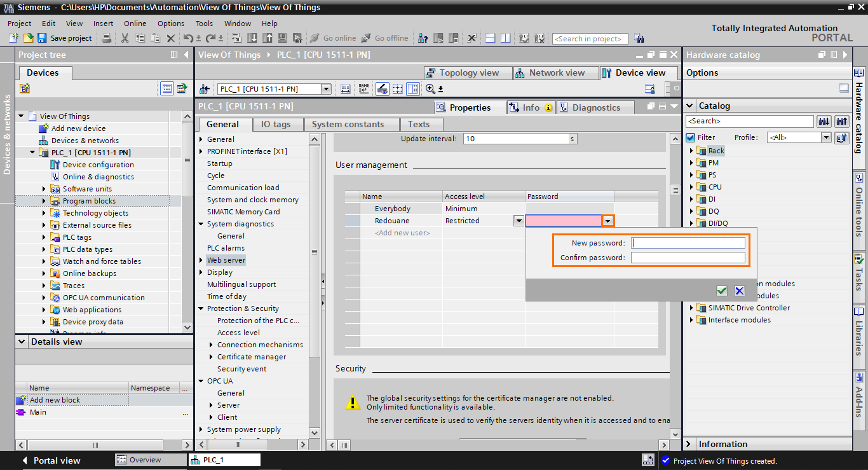Image resolution: width=868 pixels, height=470 pixels.
Task: Open Access level dropdown for Redouane
Action: pos(519,221)
